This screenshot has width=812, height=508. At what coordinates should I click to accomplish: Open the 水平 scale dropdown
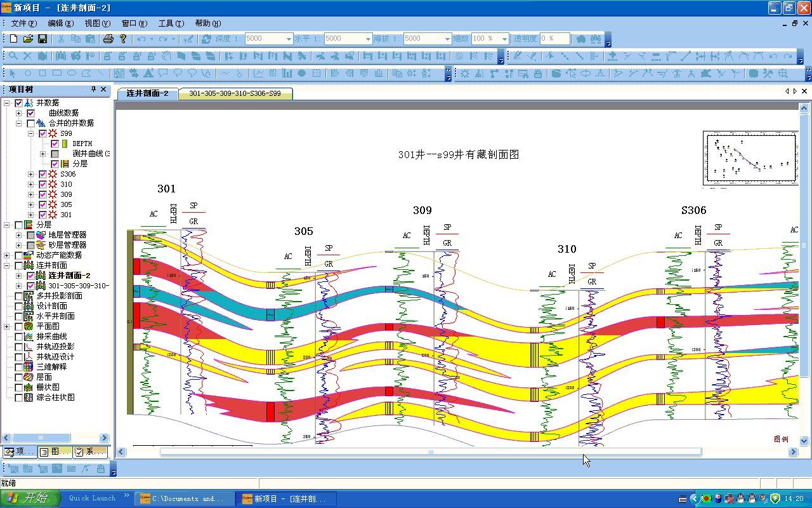click(x=368, y=39)
